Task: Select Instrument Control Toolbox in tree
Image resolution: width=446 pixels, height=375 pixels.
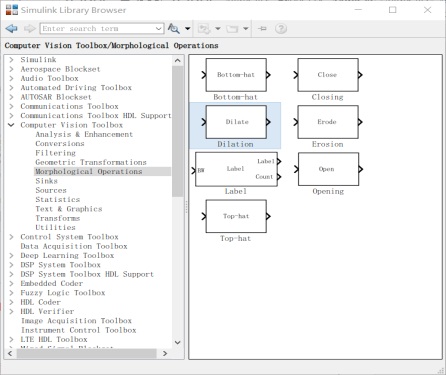Action: [x=79, y=330]
